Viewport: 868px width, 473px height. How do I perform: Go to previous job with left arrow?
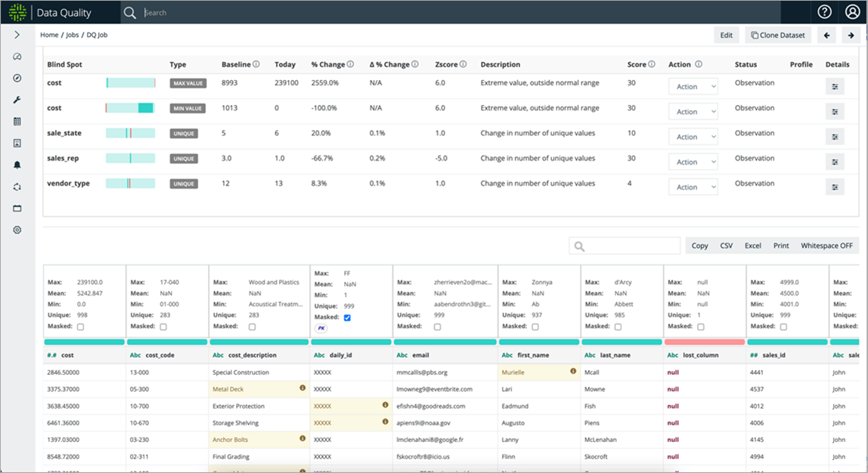827,35
